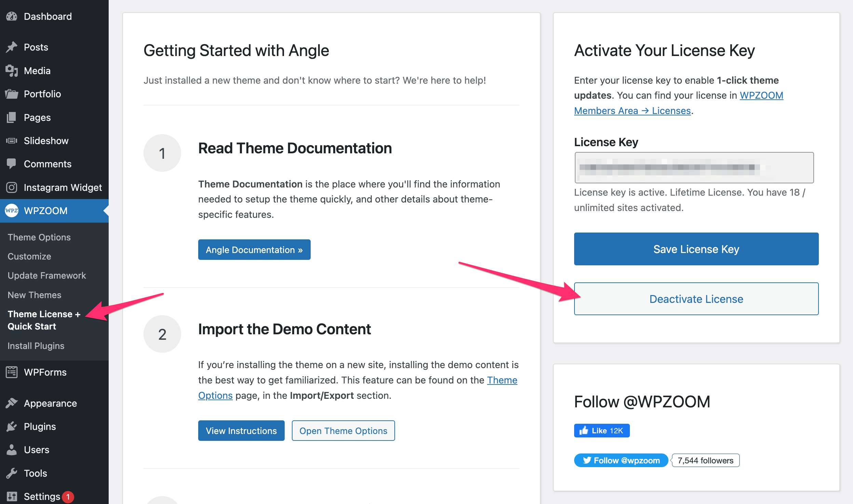The width and height of the screenshot is (853, 504).
Task: Open the Angle Documentation button
Action: point(254,250)
